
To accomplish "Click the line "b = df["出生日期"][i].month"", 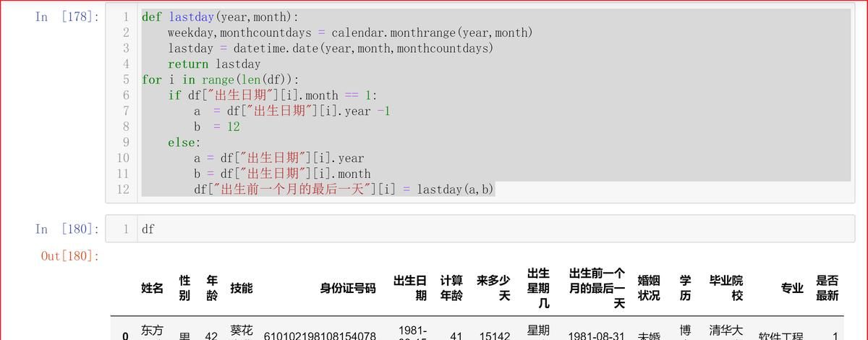I will (282, 174).
